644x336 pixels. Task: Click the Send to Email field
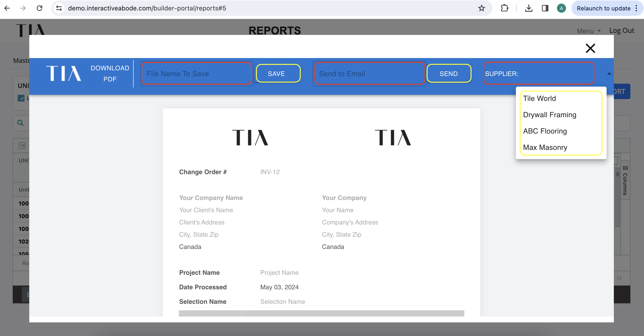pyautogui.click(x=369, y=73)
